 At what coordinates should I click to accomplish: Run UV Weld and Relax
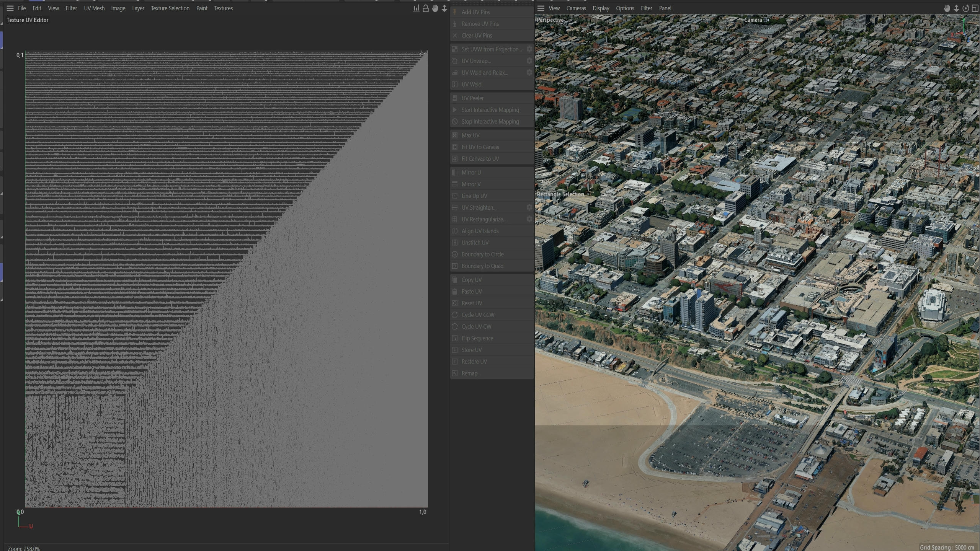click(x=487, y=72)
